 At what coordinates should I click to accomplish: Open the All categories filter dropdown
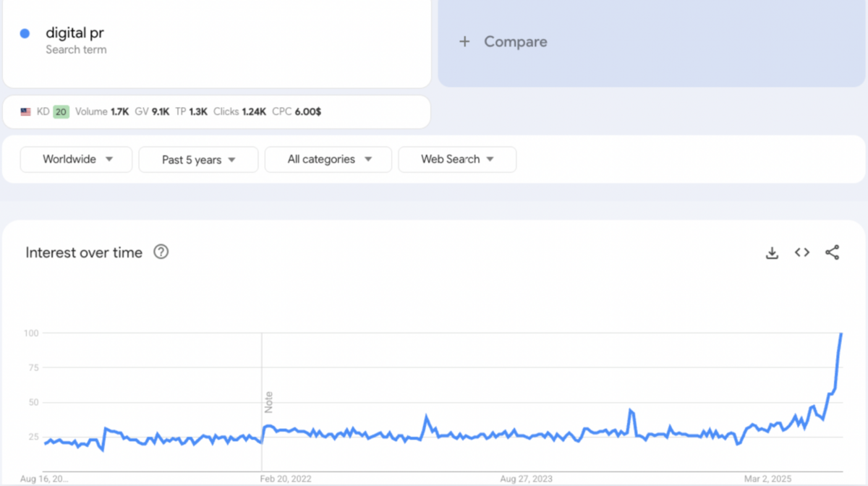tap(328, 159)
